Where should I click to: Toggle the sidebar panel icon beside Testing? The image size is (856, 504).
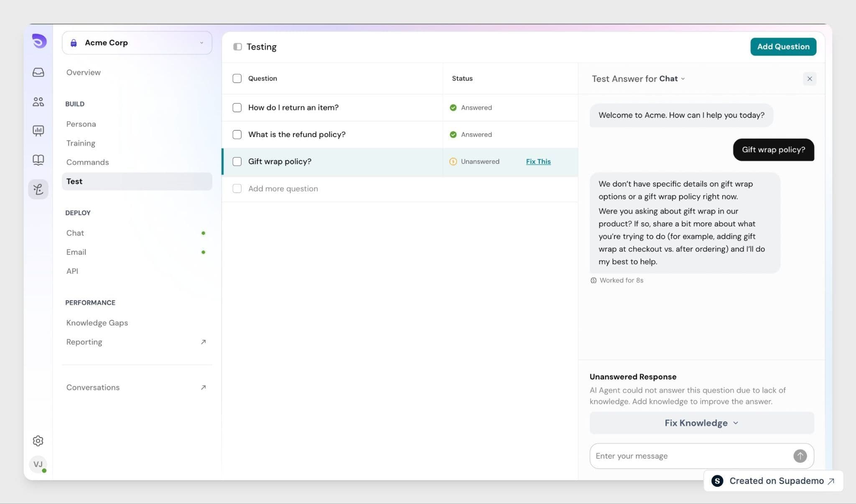pos(237,47)
